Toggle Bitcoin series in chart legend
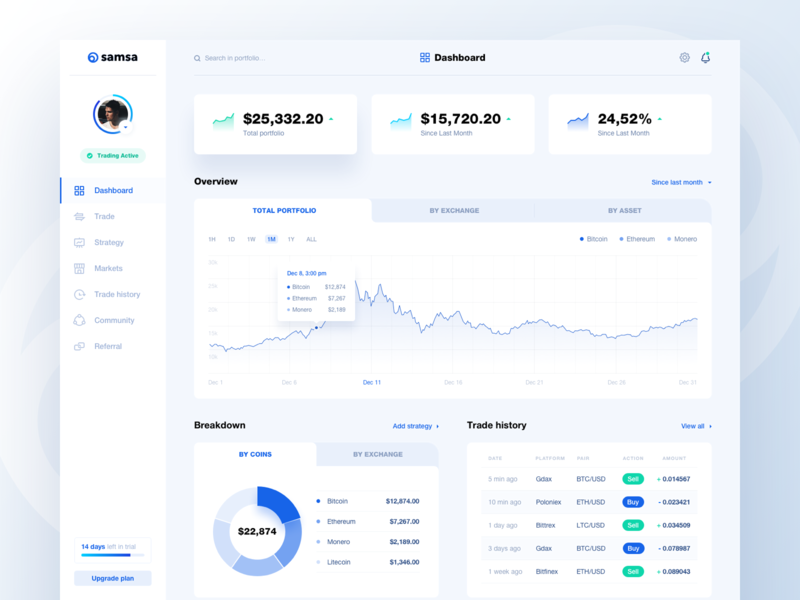 coord(593,239)
